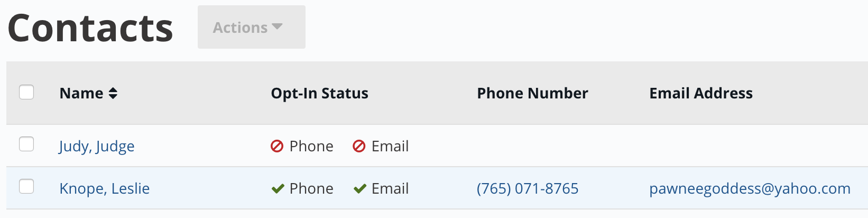Tick the select-all checkbox in table header
Image resolution: width=868 pixels, height=218 pixels.
pos(26,92)
